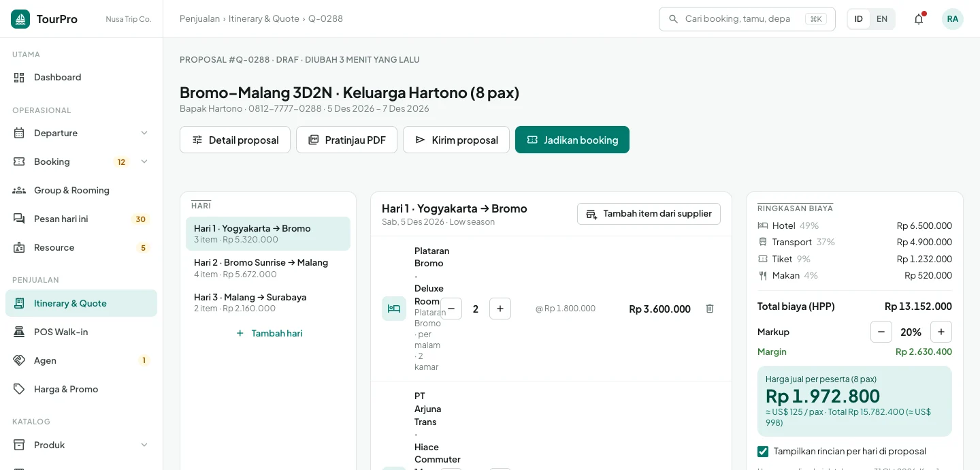Open POS Walk-in page

point(81,332)
